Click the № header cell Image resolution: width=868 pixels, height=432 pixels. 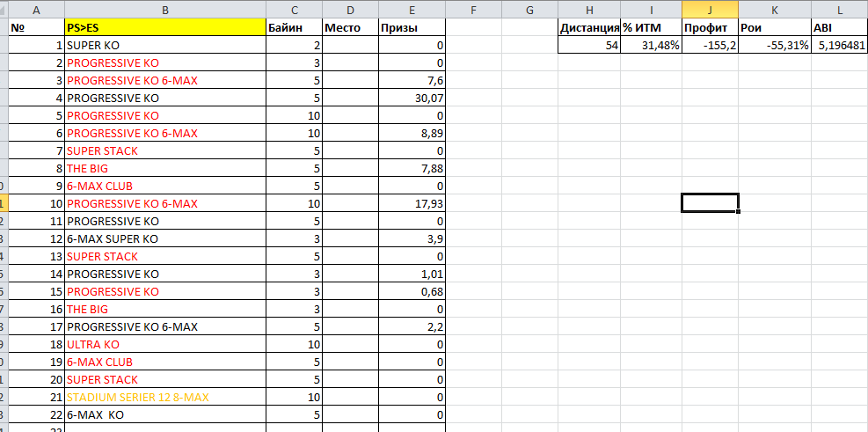(37, 27)
